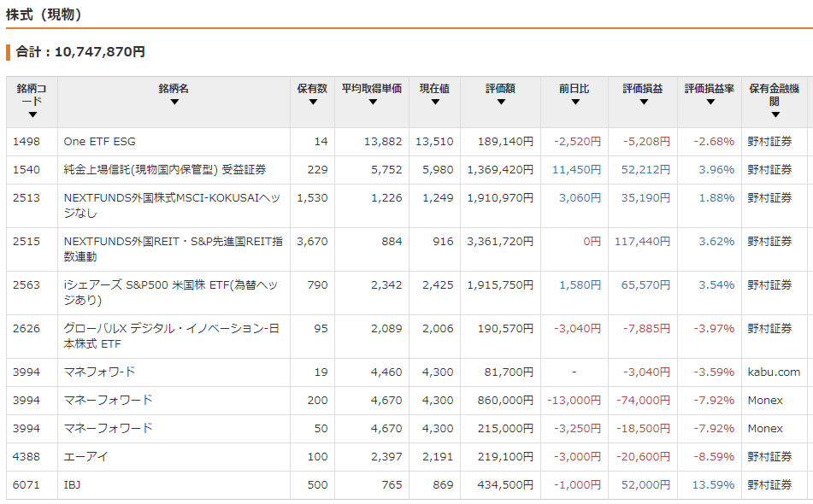Click the 合計 total amount label
813x504 pixels.
(x=80, y=52)
